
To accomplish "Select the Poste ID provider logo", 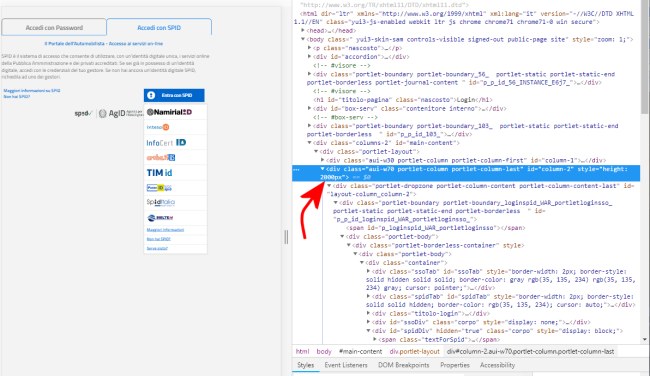I will pos(159,188).
